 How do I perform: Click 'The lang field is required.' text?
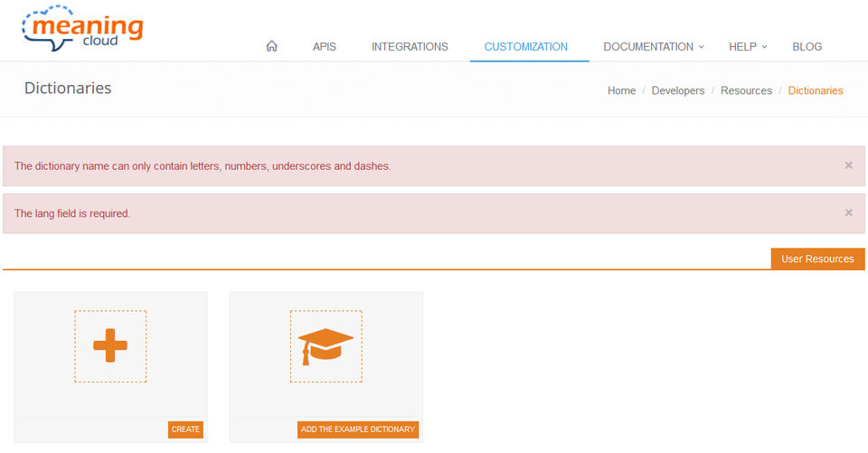(x=72, y=213)
